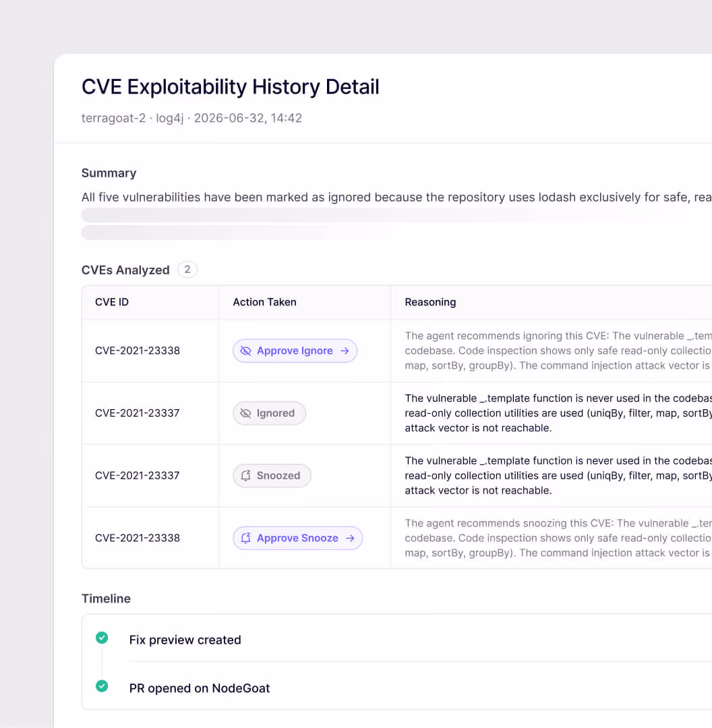This screenshot has width=712, height=728.
Task: Approve ignoring CVE-2021-23338
Action: [x=295, y=351]
